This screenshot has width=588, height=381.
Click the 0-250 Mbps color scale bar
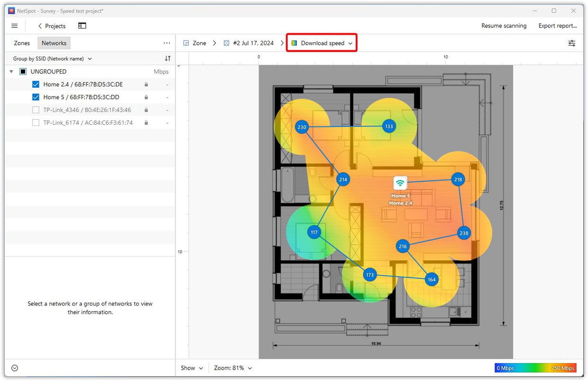(x=535, y=368)
